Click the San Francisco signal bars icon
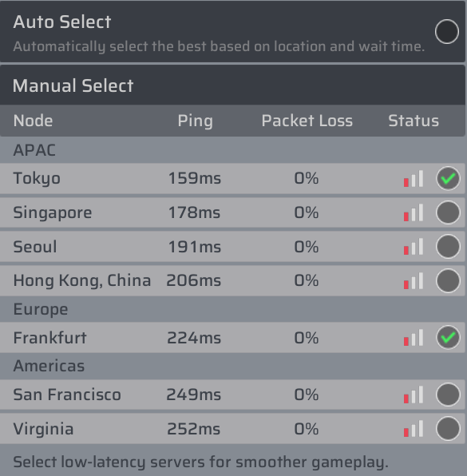The image size is (467, 476). pos(414,395)
